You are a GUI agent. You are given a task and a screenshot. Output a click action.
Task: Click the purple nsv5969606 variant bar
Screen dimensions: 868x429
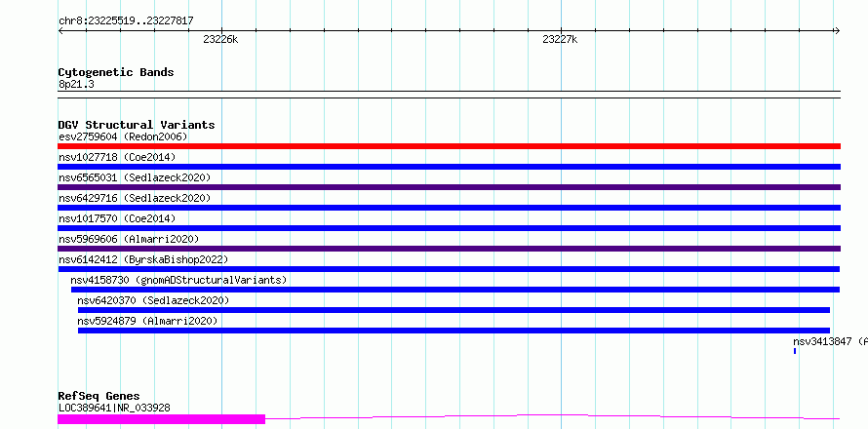pyautogui.click(x=449, y=249)
